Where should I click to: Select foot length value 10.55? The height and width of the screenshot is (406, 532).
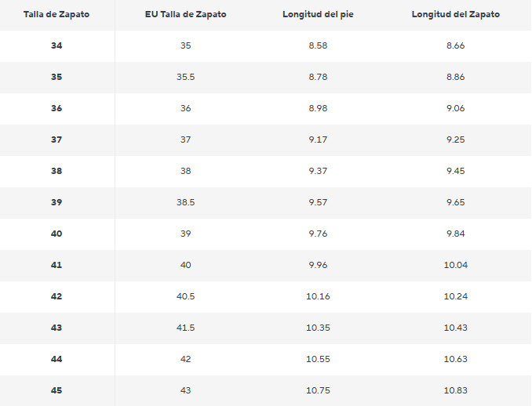click(318, 359)
